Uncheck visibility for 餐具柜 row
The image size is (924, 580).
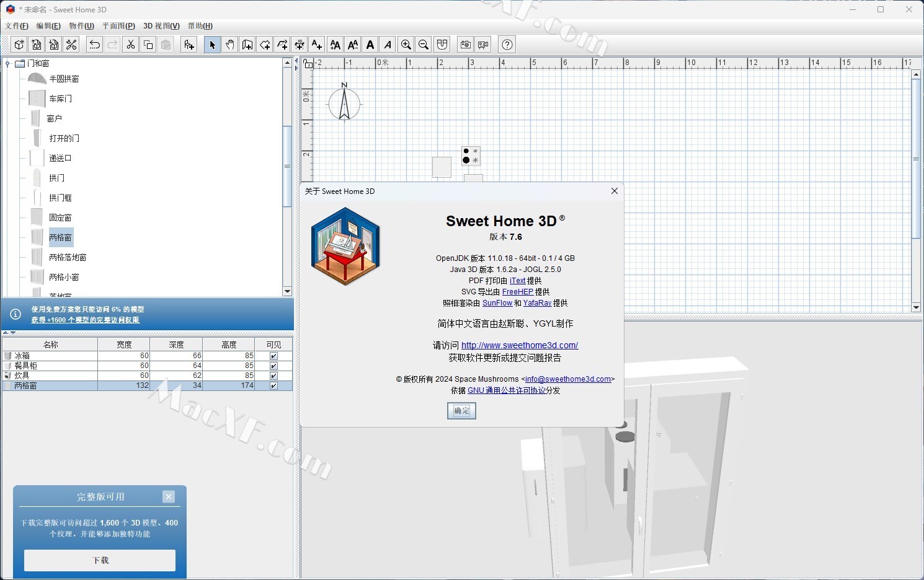pyautogui.click(x=273, y=366)
